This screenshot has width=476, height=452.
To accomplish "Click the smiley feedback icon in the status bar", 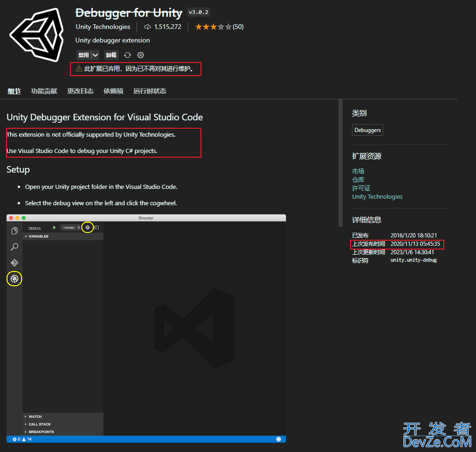I will click(x=278, y=439).
